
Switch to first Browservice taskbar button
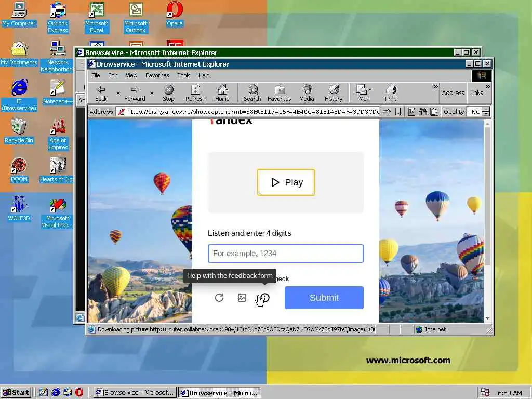pyautogui.click(x=135, y=393)
